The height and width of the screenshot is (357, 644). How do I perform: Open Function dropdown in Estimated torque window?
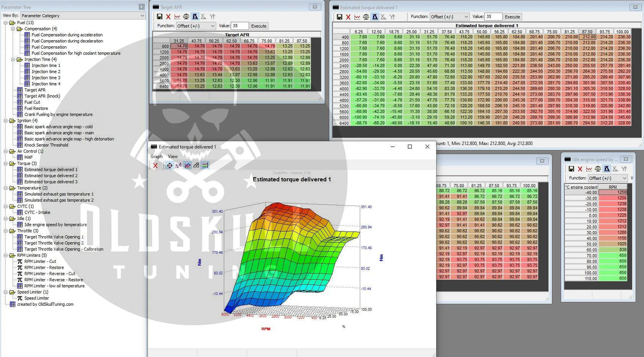point(449,17)
